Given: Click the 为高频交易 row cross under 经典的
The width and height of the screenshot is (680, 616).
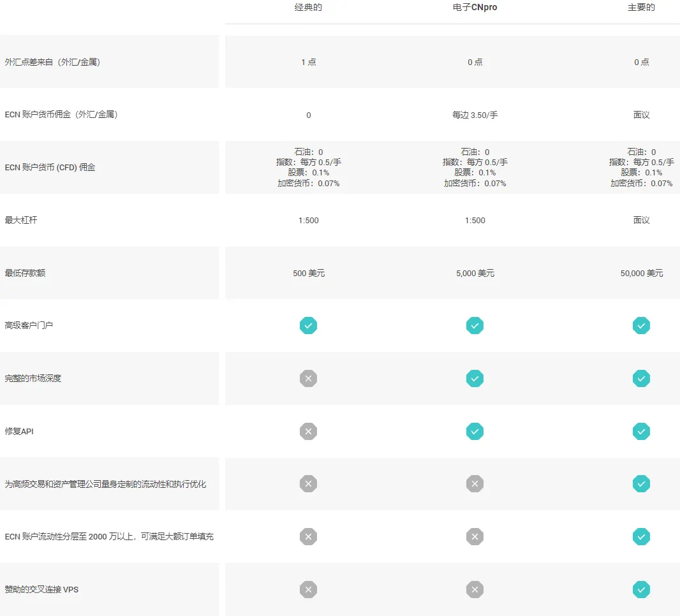Looking at the screenshot, I should tap(308, 484).
